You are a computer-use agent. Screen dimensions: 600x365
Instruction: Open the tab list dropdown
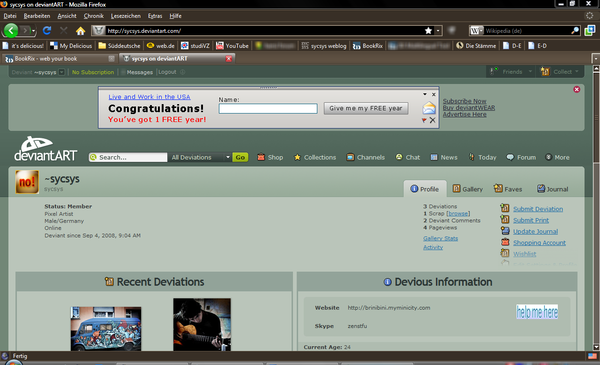(x=595, y=59)
